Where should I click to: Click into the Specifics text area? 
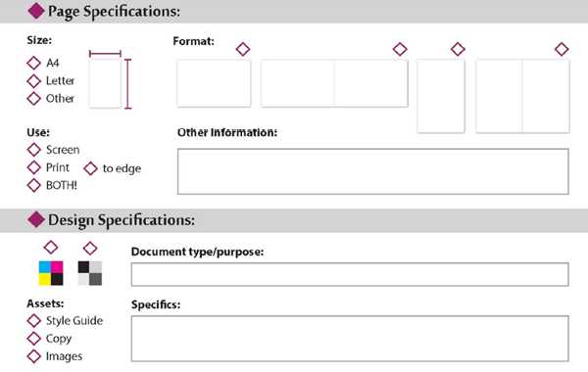(x=350, y=339)
